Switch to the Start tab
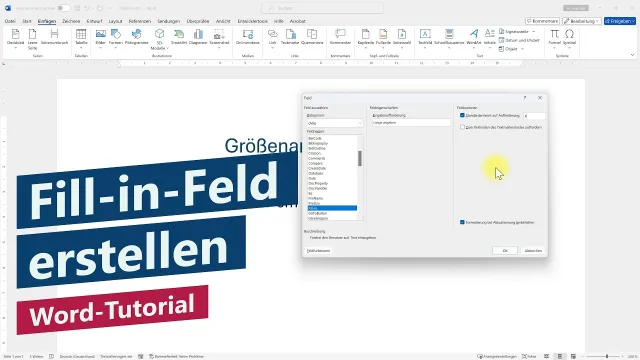 coord(27,21)
